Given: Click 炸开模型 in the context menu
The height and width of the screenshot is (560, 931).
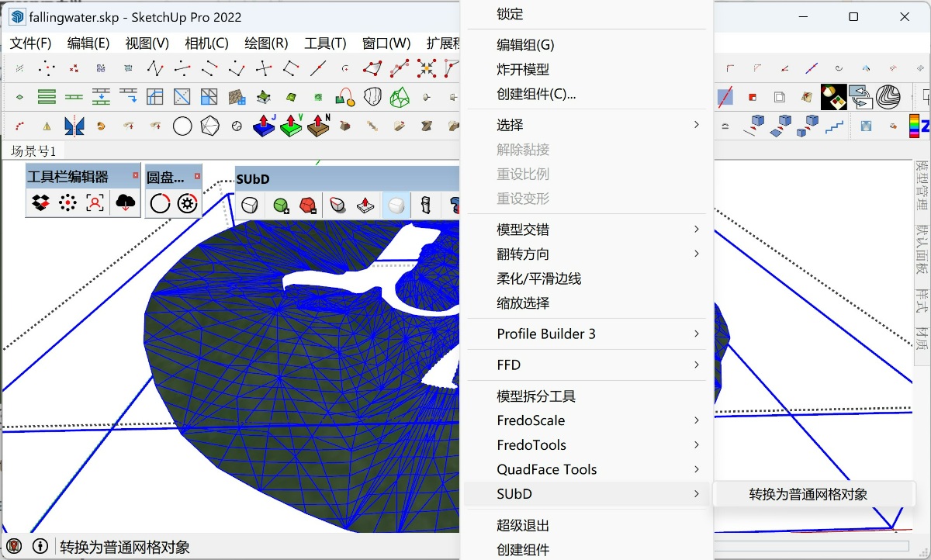Looking at the screenshot, I should click(523, 69).
